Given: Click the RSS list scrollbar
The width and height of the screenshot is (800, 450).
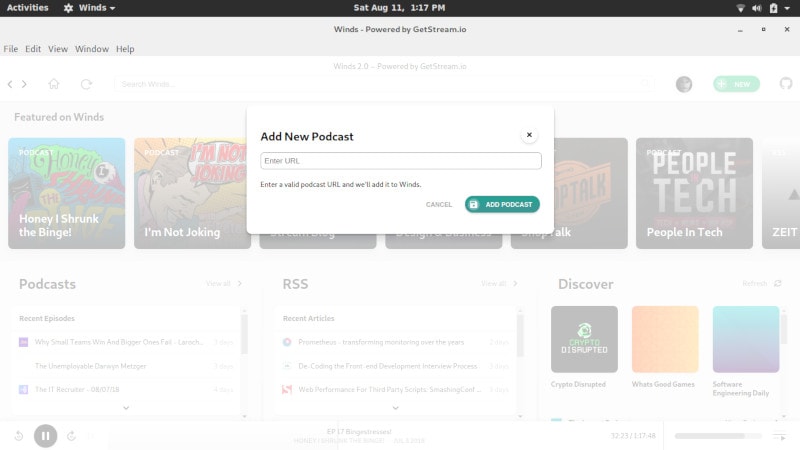Looking at the screenshot, I should [520, 334].
